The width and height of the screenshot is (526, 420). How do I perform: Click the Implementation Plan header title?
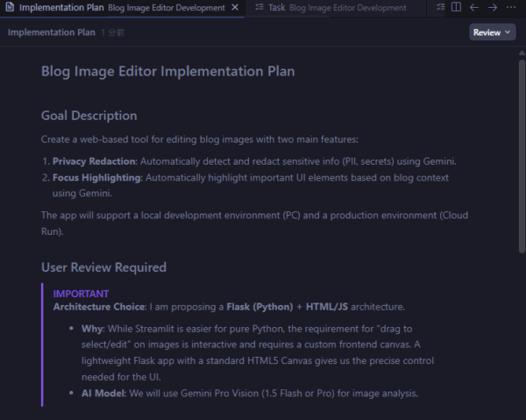51,32
